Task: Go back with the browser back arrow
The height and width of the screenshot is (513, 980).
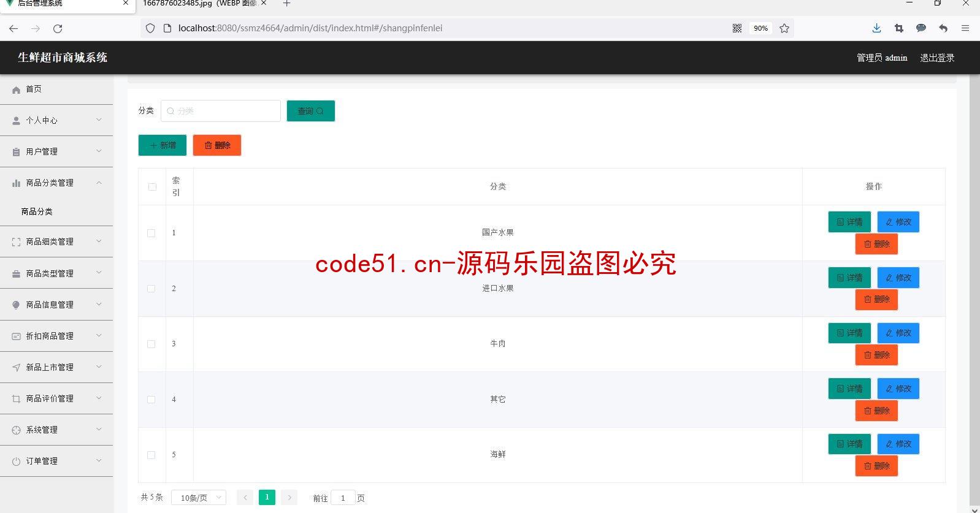Action: pos(13,28)
